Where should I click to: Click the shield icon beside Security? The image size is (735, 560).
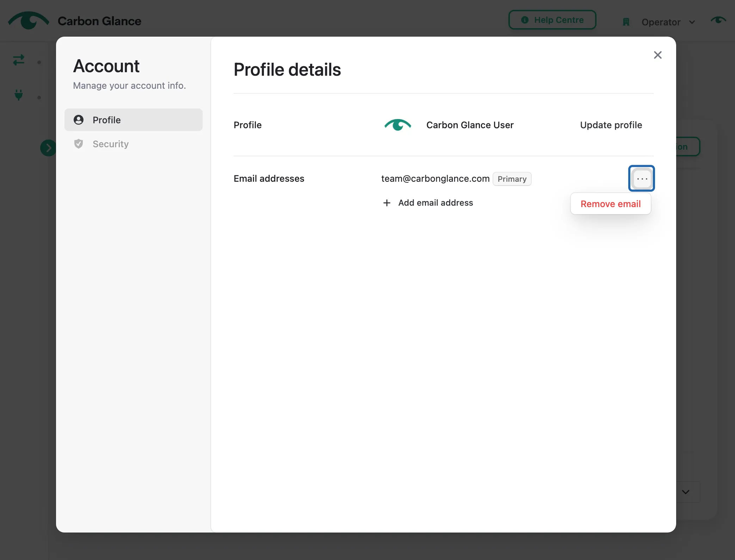(x=79, y=144)
